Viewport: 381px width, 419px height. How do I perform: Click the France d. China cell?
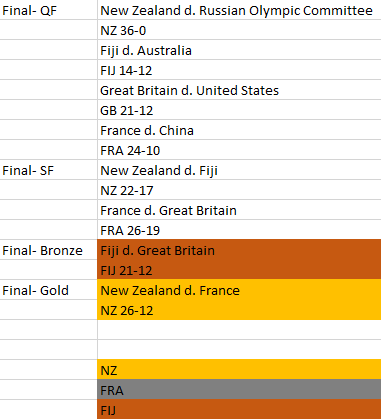click(239, 130)
